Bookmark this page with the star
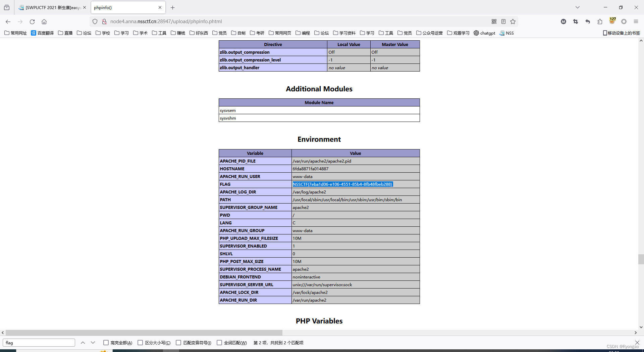644x352 pixels. 513,21
